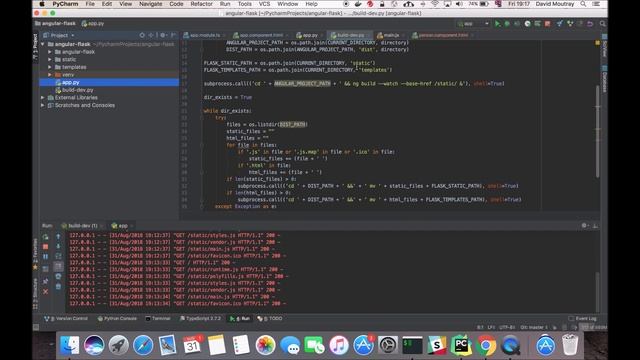Screen dimensions: 640x360
Task: Open Safari in the Dock
Action: [143, 345]
